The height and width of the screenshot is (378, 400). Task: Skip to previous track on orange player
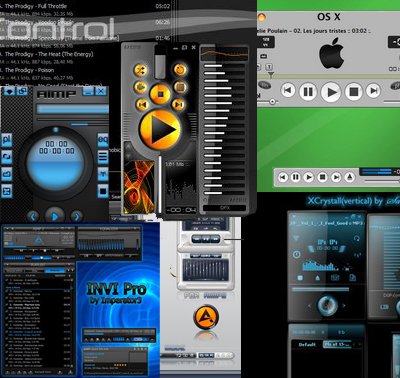[142, 105]
